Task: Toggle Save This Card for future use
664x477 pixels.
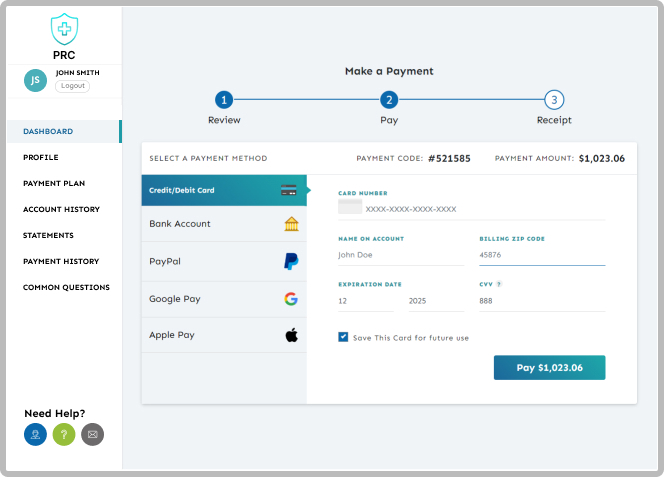Action: pyautogui.click(x=344, y=338)
